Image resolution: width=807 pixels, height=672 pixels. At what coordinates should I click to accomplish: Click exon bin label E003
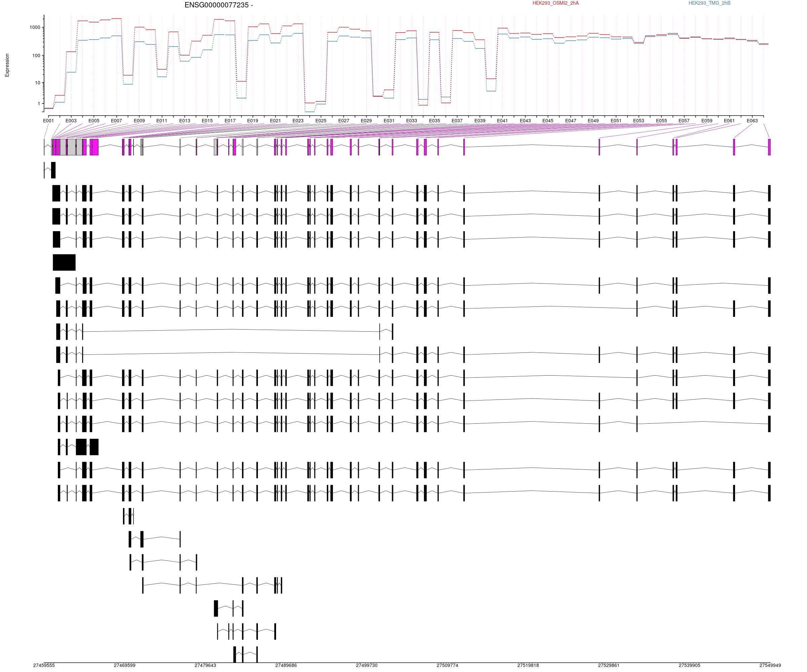click(71, 121)
